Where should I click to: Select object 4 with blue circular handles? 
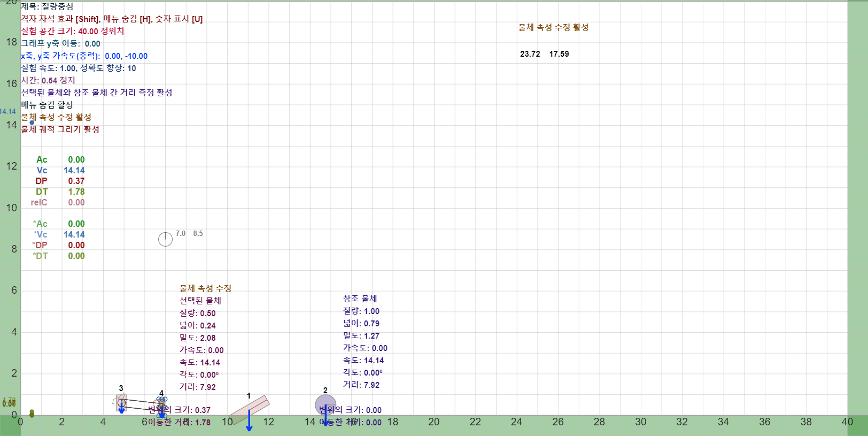[x=161, y=407]
